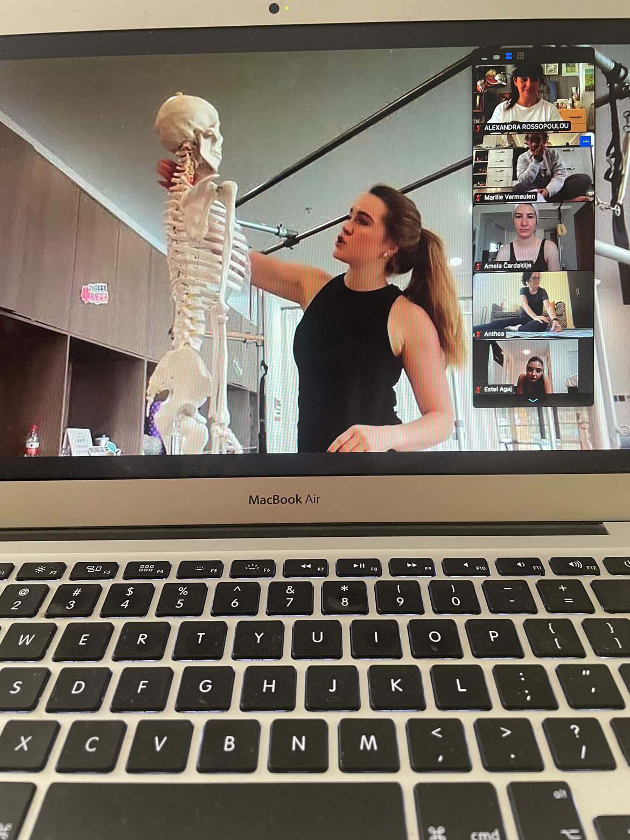Select Estel Agaj's video thumbnail
Screen dimensions: 630x840
pyautogui.click(x=534, y=367)
